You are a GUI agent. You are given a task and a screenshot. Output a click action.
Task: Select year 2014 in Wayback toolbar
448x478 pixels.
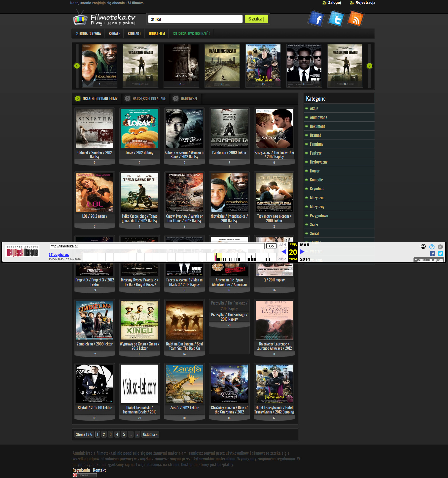click(x=305, y=259)
